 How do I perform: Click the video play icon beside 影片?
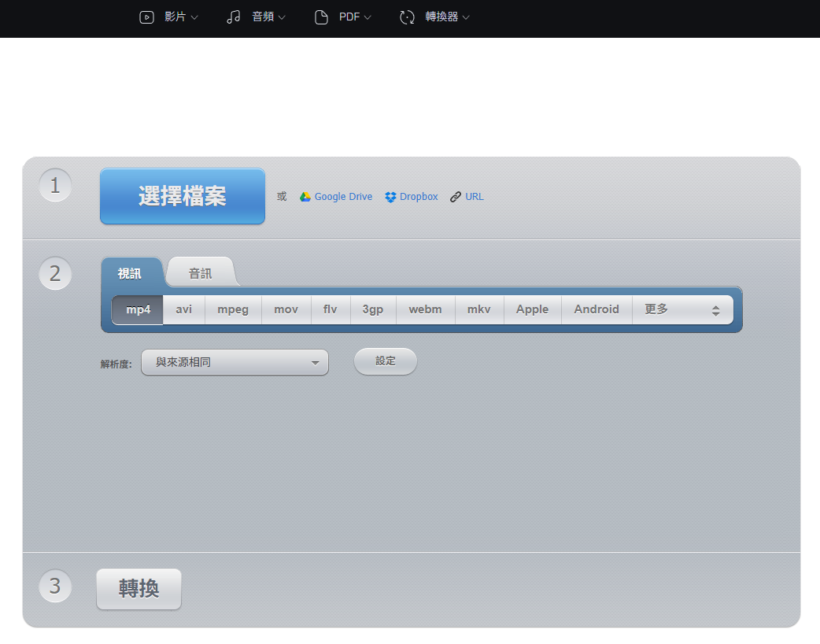146,17
